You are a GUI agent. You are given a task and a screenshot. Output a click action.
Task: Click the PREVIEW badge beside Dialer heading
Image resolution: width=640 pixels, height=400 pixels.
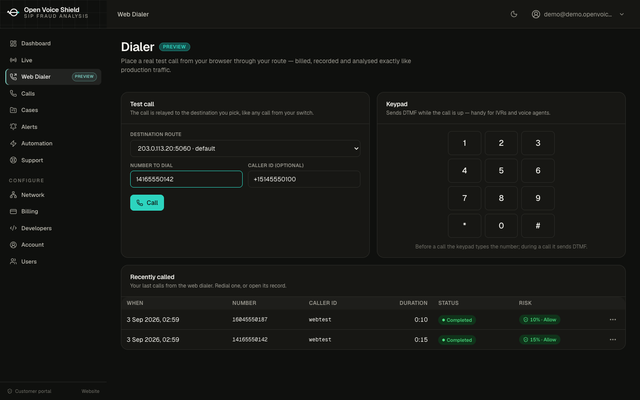coord(174,47)
